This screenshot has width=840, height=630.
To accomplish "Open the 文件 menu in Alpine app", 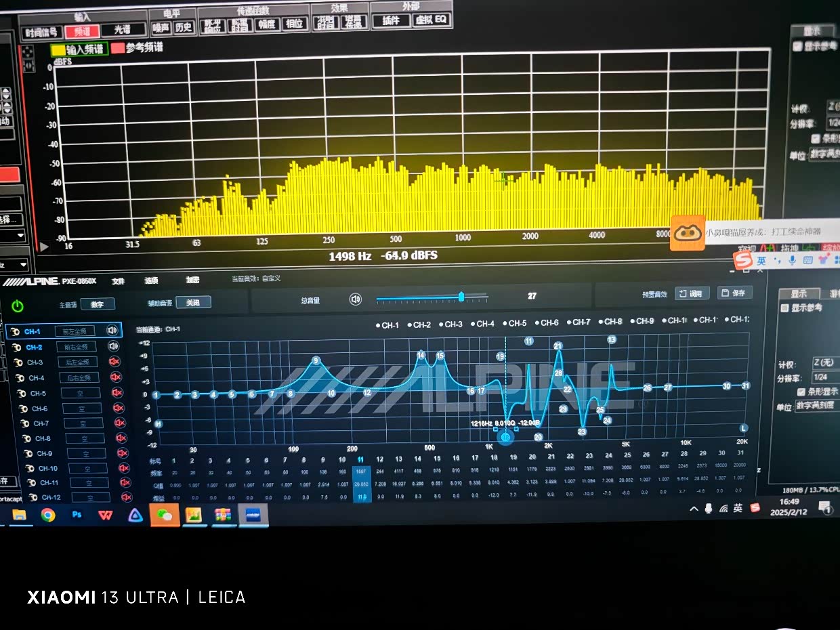I will point(119,281).
